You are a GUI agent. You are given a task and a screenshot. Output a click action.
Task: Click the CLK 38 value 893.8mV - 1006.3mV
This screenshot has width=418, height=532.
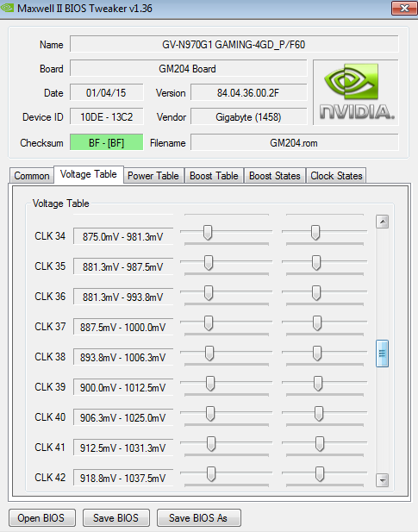click(123, 357)
